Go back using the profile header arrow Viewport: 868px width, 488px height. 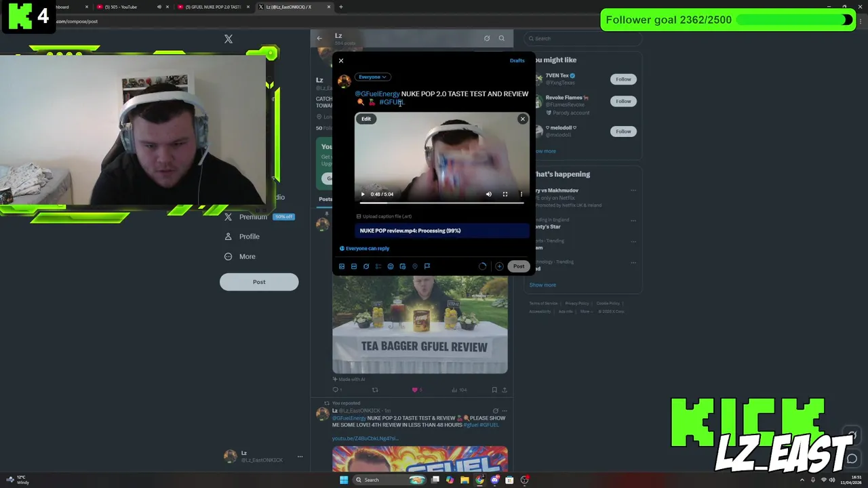(319, 38)
